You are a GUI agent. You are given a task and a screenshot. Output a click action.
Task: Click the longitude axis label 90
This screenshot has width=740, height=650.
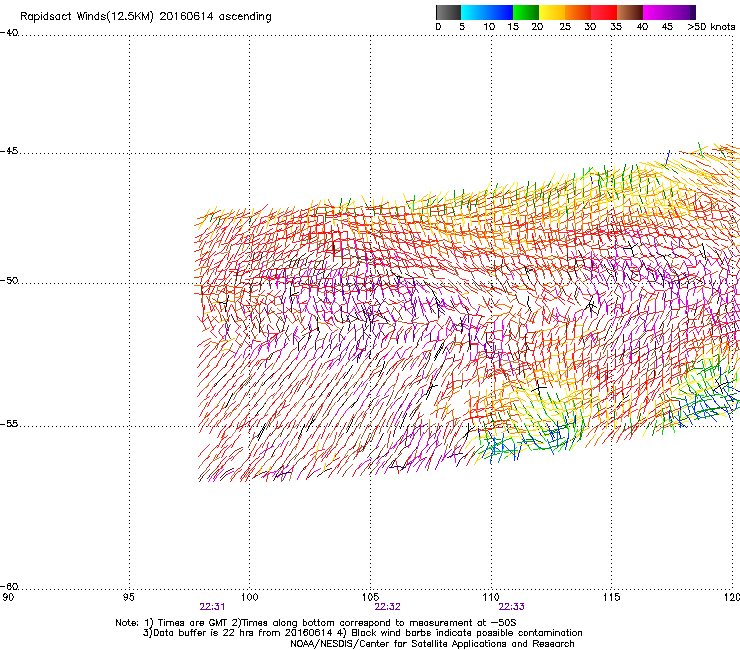click(8, 597)
